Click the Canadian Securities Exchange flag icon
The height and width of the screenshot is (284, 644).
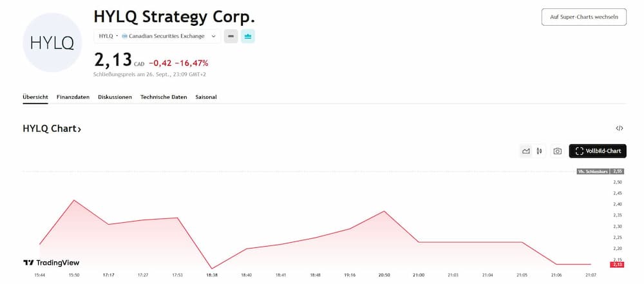click(x=124, y=36)
